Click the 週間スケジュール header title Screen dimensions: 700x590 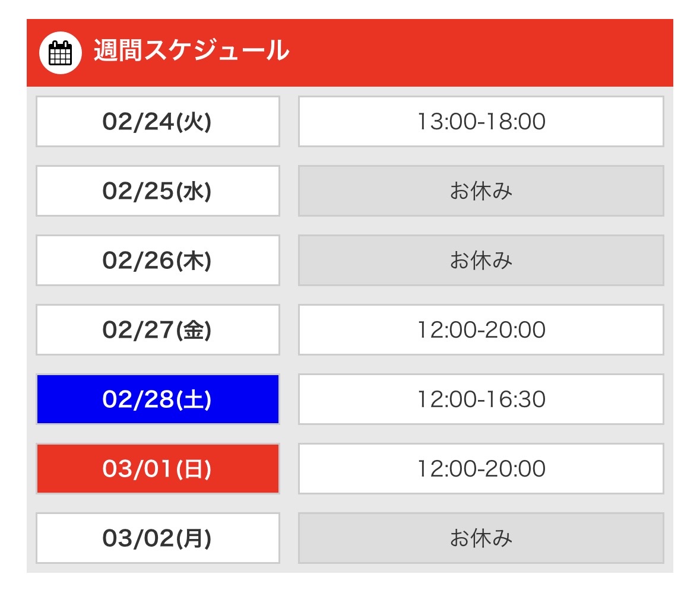tap(191, 52)
